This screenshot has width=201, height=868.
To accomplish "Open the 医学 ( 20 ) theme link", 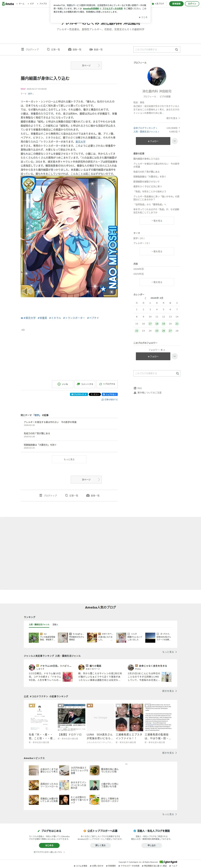I will [x=139, y=238].
